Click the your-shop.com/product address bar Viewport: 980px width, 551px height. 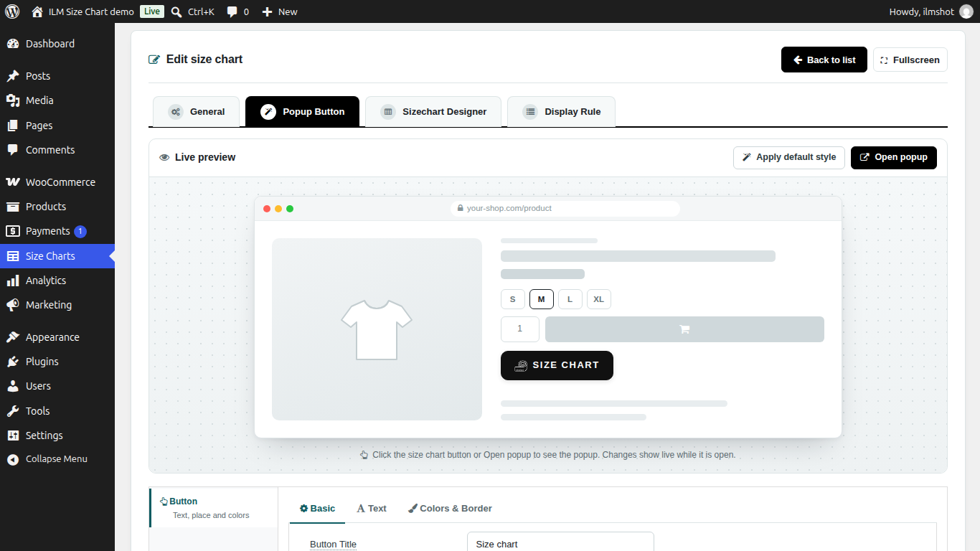tap(565, 208)
